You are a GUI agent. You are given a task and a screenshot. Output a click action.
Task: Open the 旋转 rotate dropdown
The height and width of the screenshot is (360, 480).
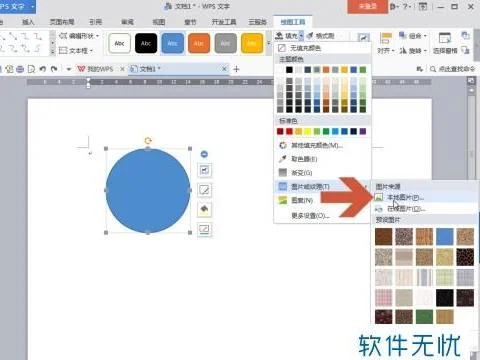click(x=413, y=51)
